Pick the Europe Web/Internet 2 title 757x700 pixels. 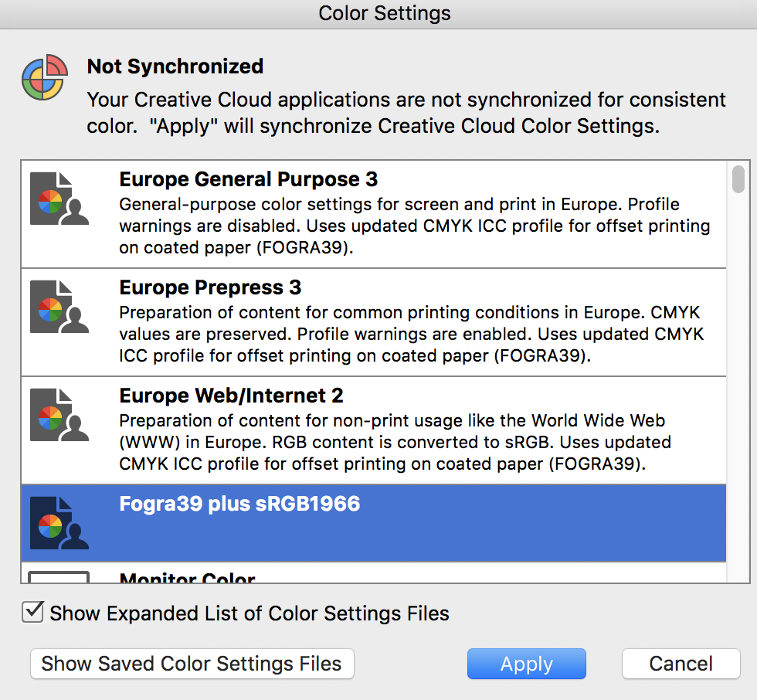pos(231,396)
